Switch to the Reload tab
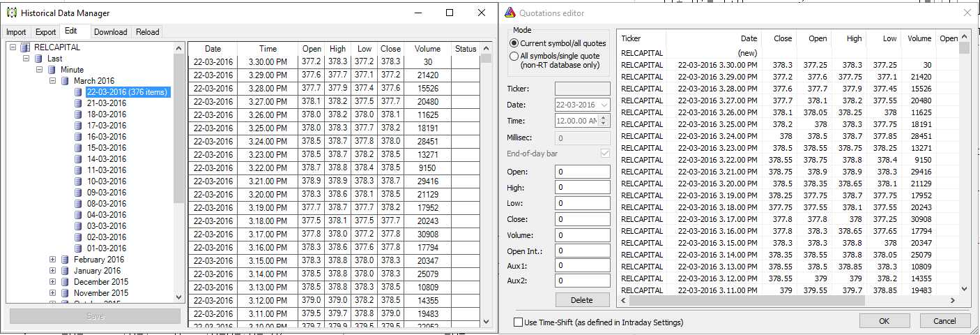This screenshot has width=980, height=335. [x=147, y=32]
